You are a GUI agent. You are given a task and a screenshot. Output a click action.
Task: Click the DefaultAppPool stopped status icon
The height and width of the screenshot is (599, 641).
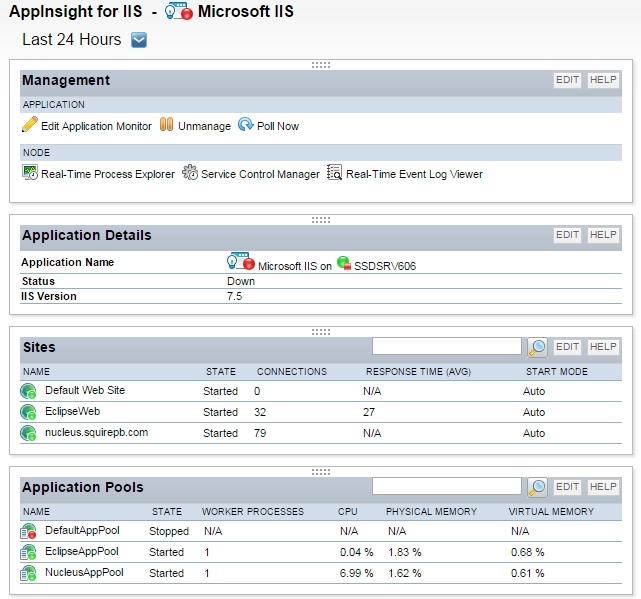pyautogui.click(x=28, y=531)
